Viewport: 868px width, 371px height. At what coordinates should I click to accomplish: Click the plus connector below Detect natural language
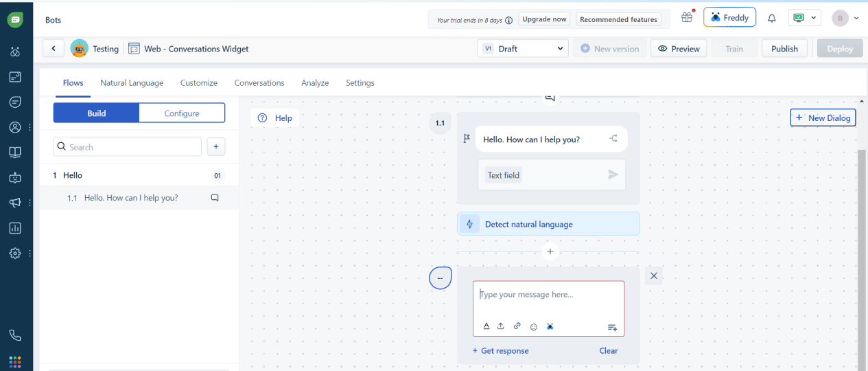pyautogui.click(x=550, y=251)
